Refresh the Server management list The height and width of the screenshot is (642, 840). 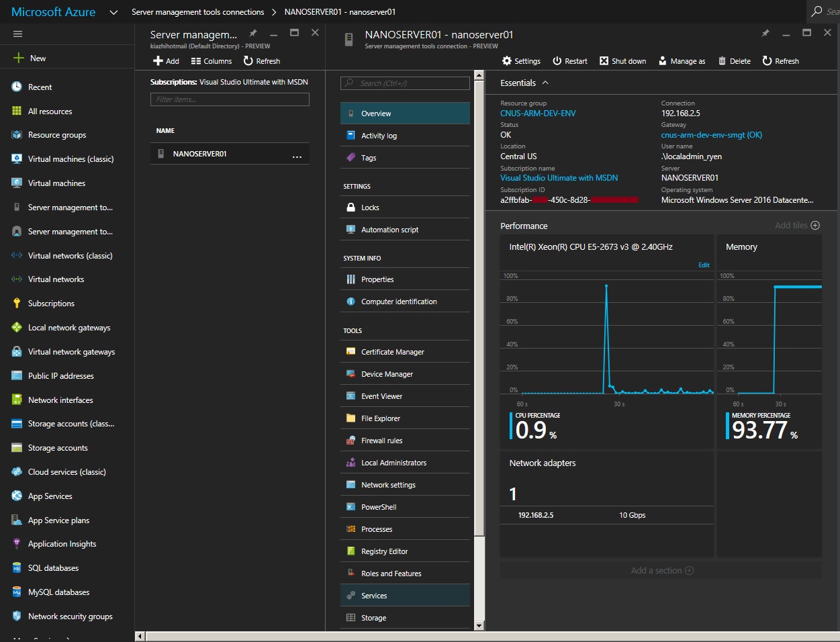pos(262,60)
